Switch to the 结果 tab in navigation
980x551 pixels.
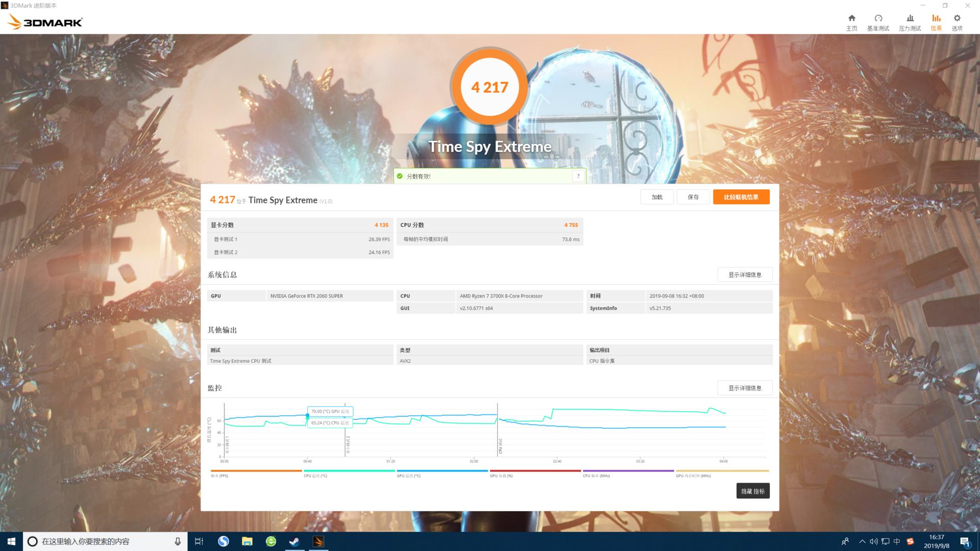(936, 22)
